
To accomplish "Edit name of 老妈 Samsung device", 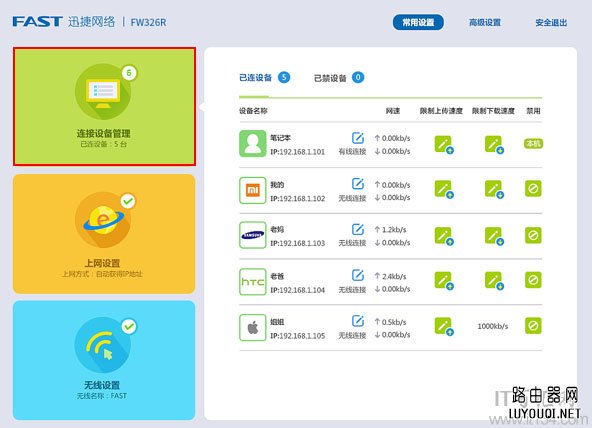I will [358, 229].
